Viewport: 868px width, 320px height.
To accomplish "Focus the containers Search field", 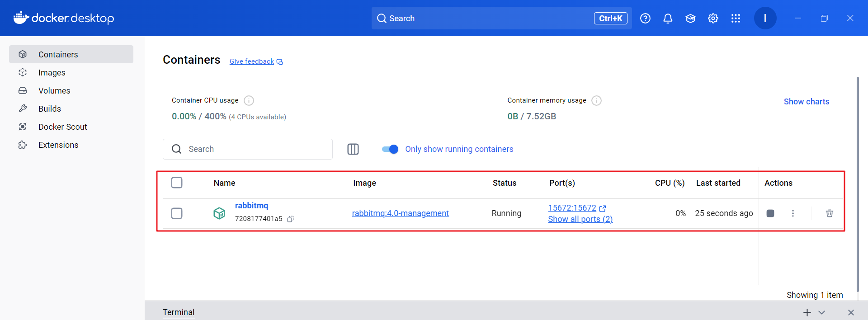I will coord(248,149).
